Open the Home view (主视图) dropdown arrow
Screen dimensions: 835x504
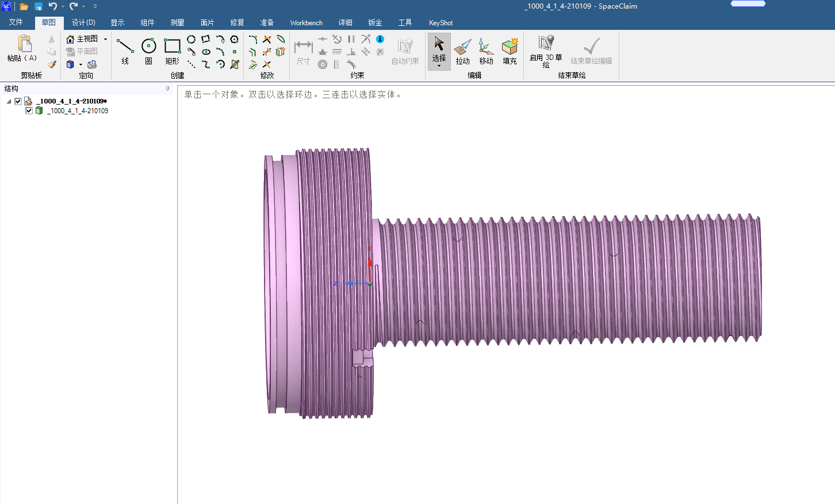coord(105,39)
